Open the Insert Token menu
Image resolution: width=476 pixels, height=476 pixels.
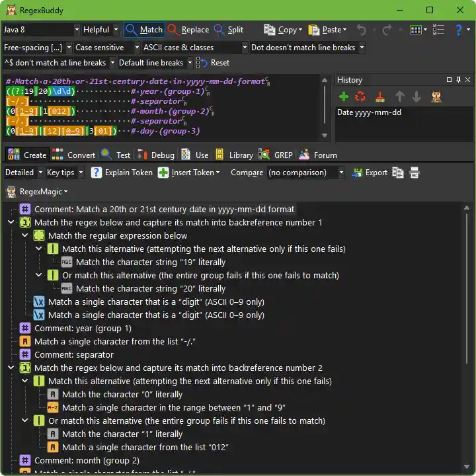coord(189,173)
